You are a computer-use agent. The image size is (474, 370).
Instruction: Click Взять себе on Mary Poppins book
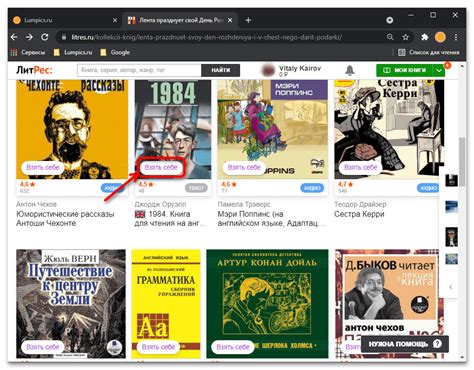tap(244, 167)
